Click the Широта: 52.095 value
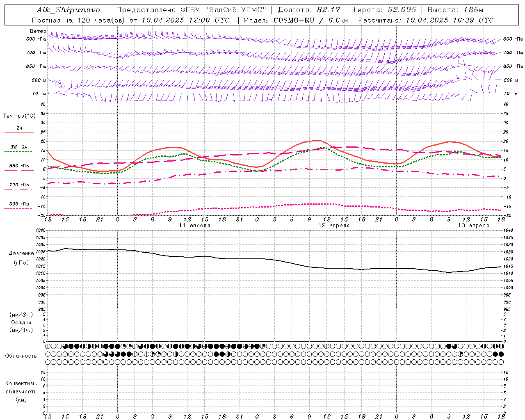Screen dimensions: 525x420 [384, 10]
